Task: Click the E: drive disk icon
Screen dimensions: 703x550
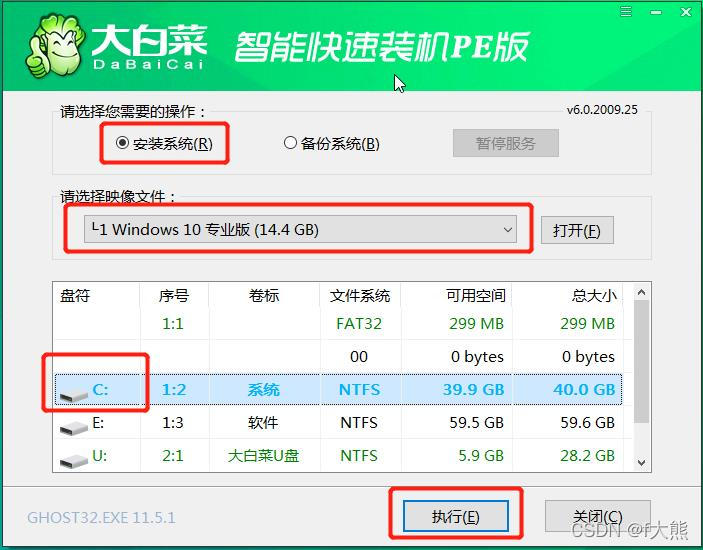Action: 74,428
